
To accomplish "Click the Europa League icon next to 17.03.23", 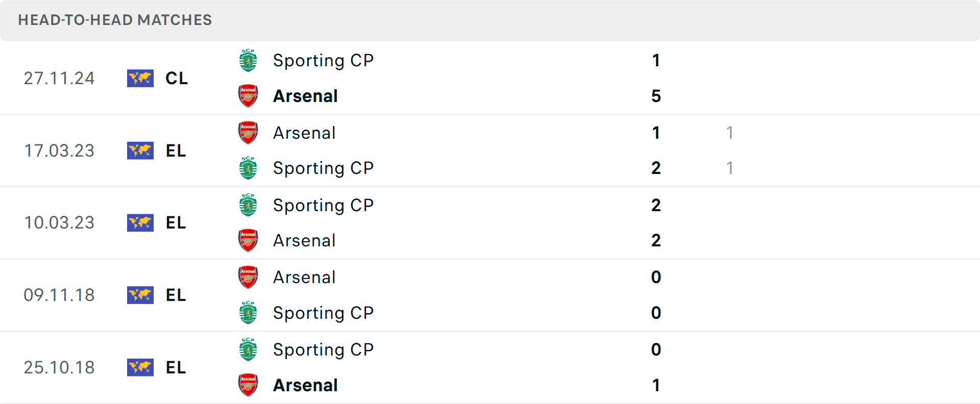I will point(140,150).
